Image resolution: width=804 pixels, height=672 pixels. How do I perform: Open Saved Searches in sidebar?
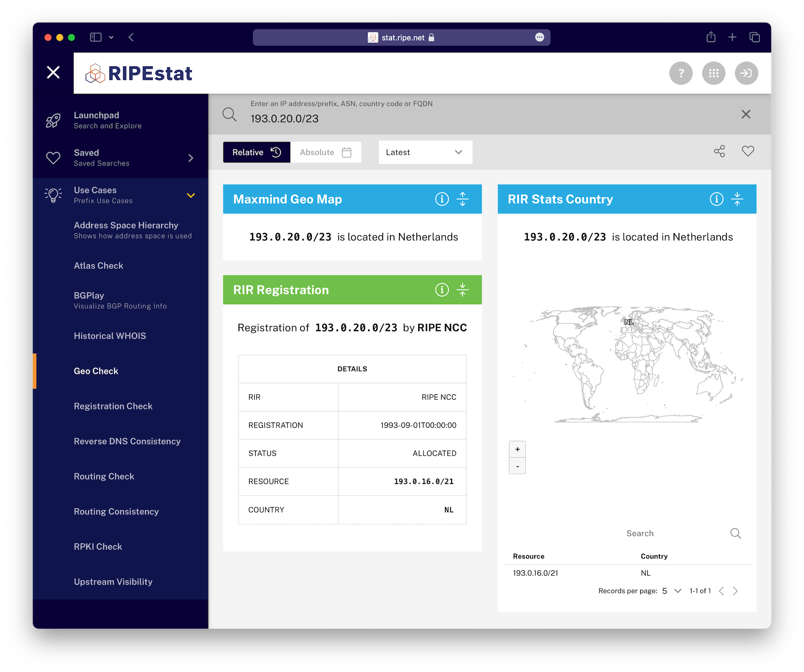click(x=102, y=158)
